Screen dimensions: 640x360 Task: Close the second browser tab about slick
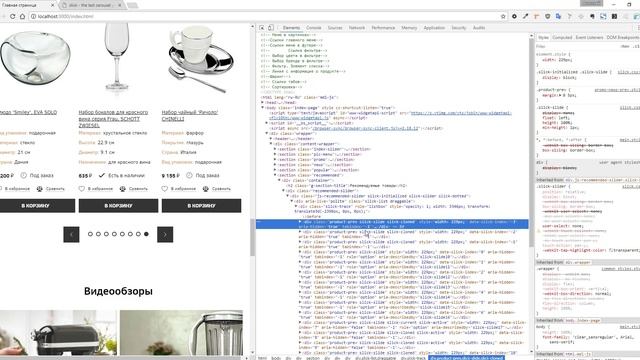click(120, 5)
